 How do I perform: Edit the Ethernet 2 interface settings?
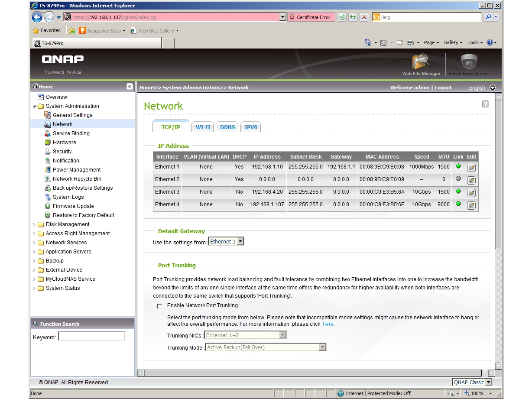471,180
